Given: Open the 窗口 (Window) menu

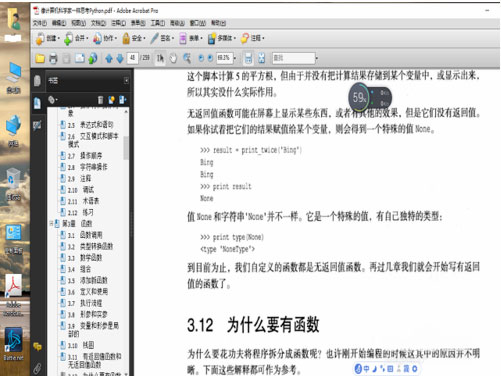Looking at the screenshot, I should pos(198,23).
